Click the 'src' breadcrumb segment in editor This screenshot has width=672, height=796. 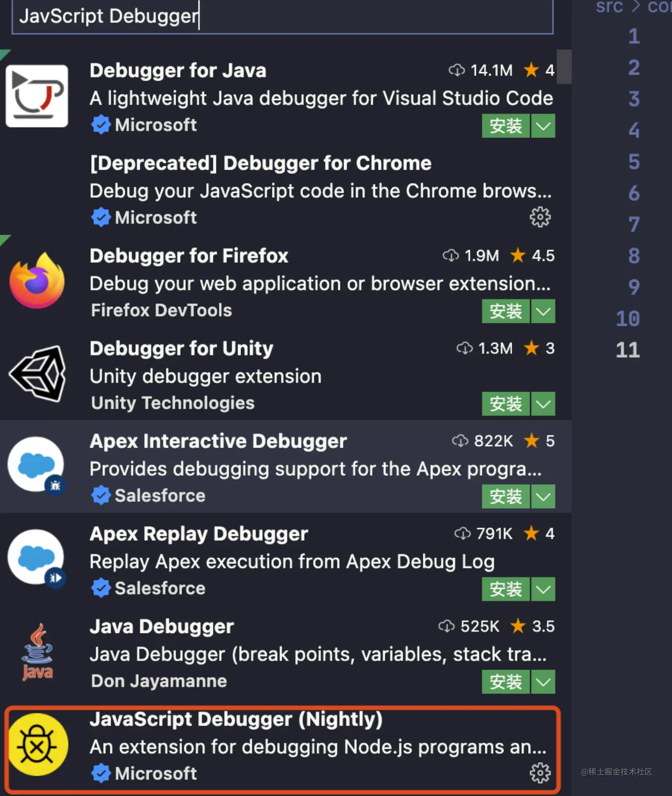(609, 7)
